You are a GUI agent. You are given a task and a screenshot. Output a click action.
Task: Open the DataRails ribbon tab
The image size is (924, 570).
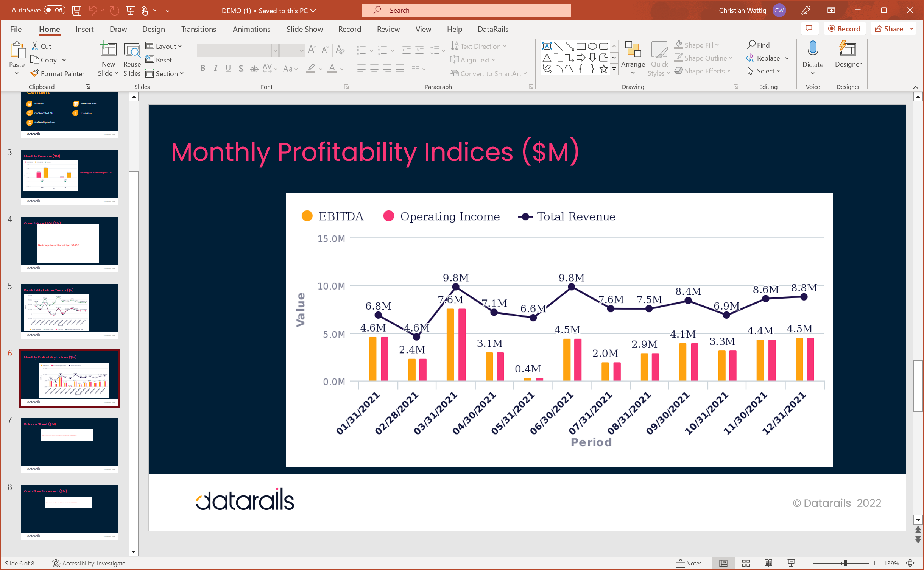(x=492, y=29)
